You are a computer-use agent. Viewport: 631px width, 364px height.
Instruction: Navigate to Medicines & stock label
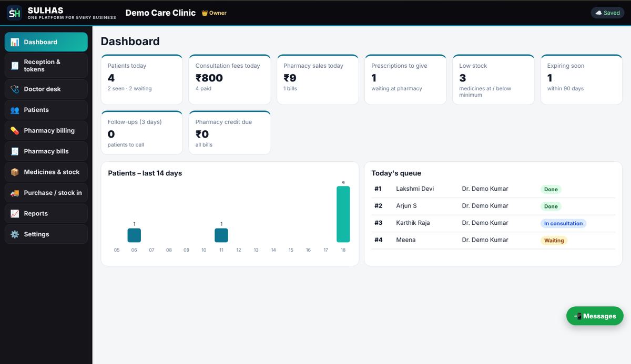(52, 172)
